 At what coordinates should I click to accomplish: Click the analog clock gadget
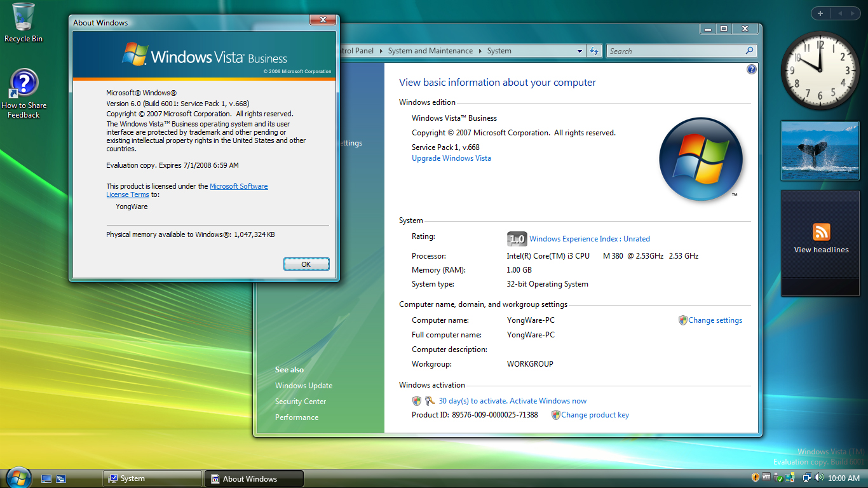point(820,70)
